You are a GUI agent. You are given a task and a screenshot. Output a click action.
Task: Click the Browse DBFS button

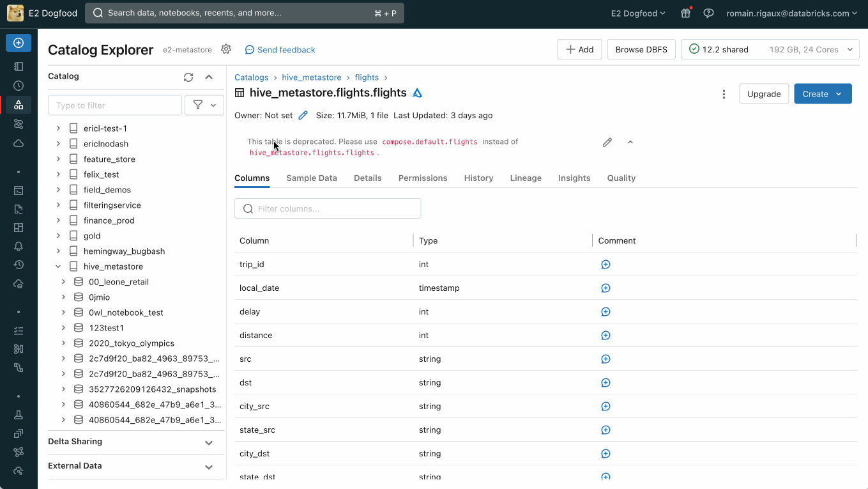(641, 50)
